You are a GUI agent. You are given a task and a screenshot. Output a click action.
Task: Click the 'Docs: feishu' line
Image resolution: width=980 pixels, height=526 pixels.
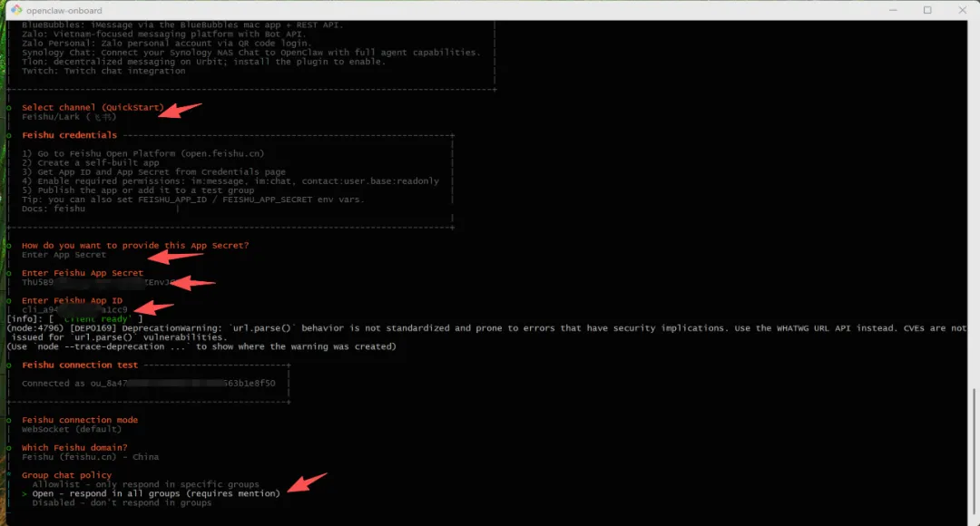[x=54, y=209]
